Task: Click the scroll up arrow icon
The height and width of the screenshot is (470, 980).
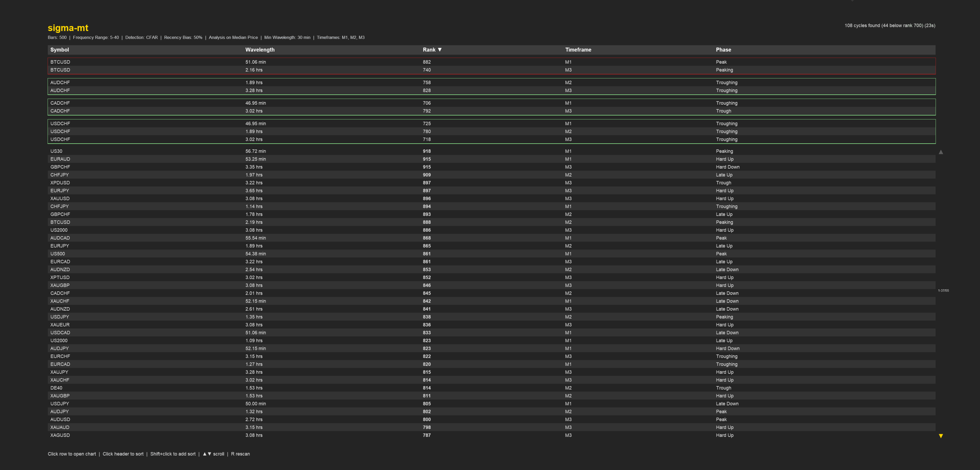Action: [941, 152]
